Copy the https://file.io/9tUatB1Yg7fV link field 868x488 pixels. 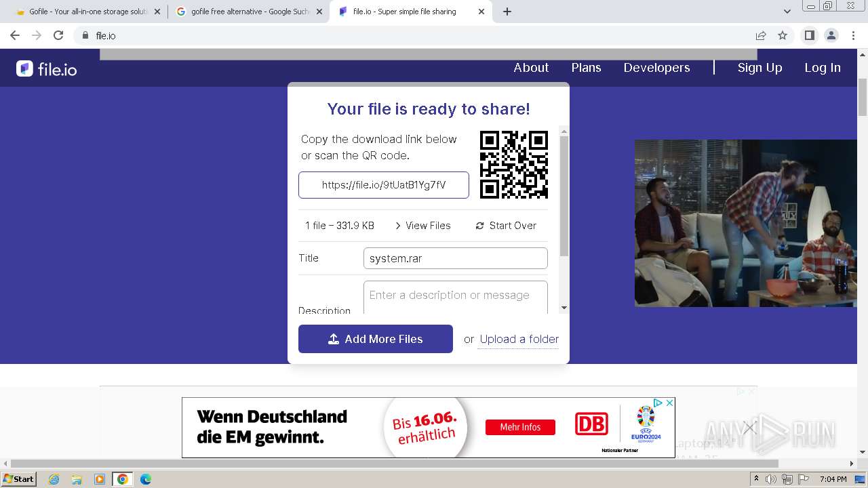(384, 185)
